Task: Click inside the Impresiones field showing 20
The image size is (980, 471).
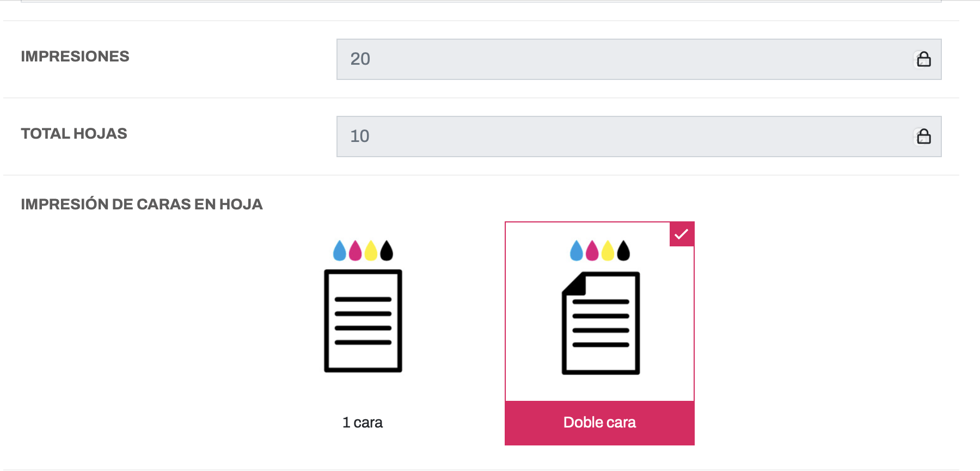Action: pos(639,59)
